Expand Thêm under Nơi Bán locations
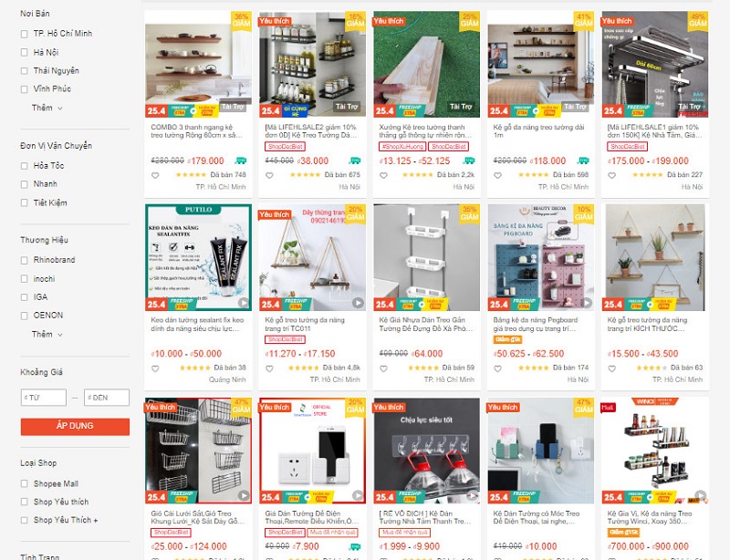The image size is (730, 560). tap(47, 108)
